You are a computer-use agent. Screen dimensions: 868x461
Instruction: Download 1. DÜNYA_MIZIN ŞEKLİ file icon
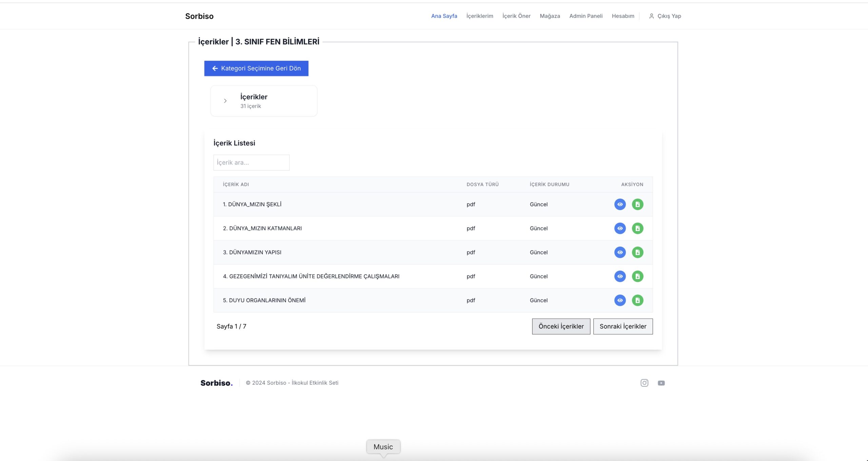(637, 204)
